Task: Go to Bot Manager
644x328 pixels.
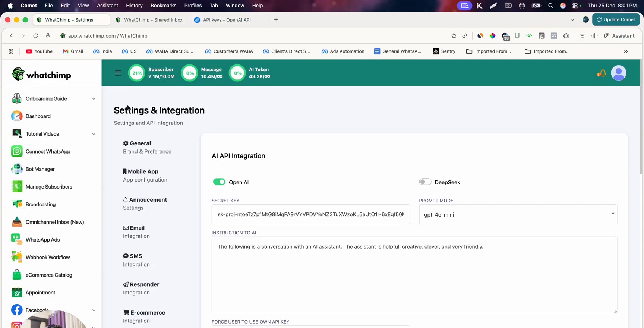Action: click(40, 169)
